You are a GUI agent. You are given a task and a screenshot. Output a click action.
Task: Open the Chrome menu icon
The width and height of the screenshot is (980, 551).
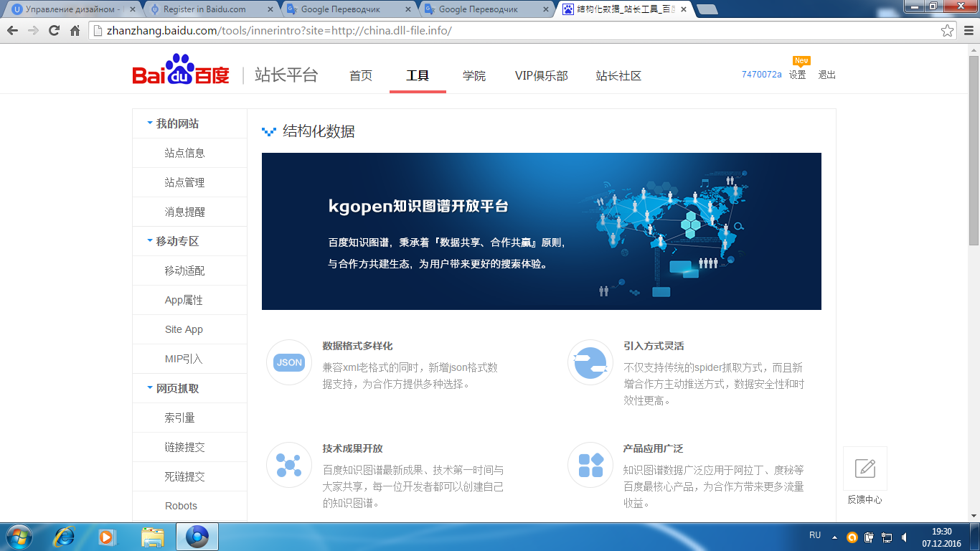(x=969, y=31)
